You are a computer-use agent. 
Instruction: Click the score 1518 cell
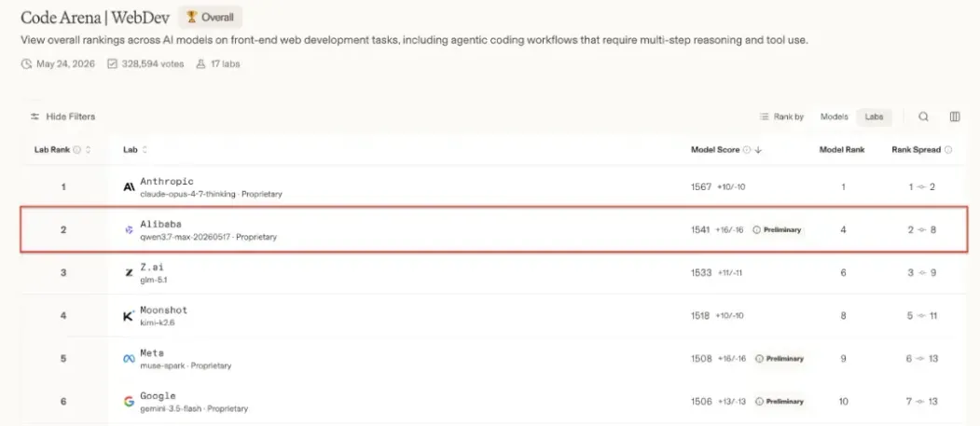(700, 315)
